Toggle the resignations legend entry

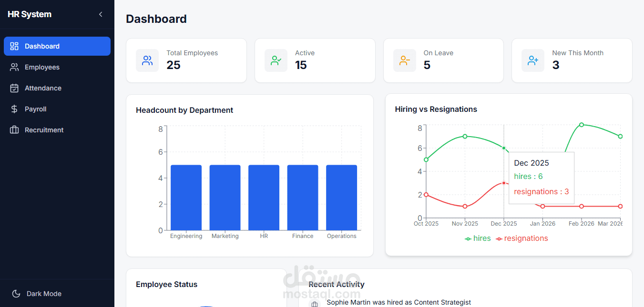pyautogui.click(x=522, y=238)
